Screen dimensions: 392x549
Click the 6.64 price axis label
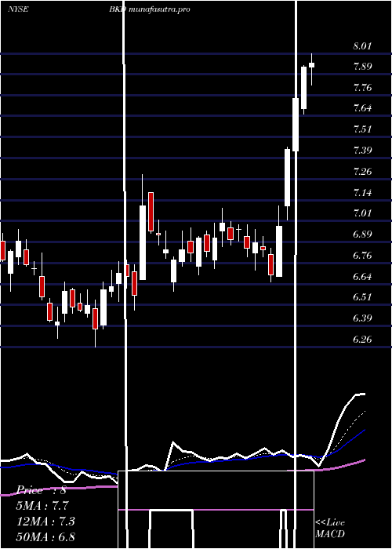362,277
